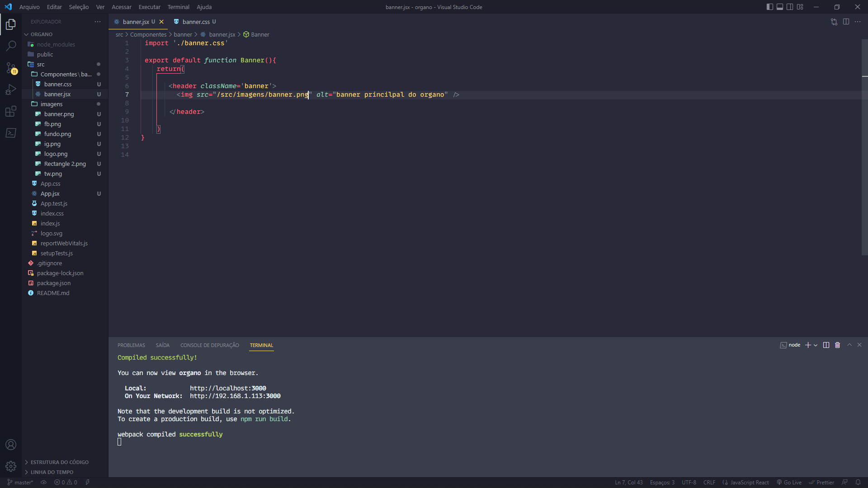Open notifications bell icon
The image size is (868, 488).
click(858, 483)
